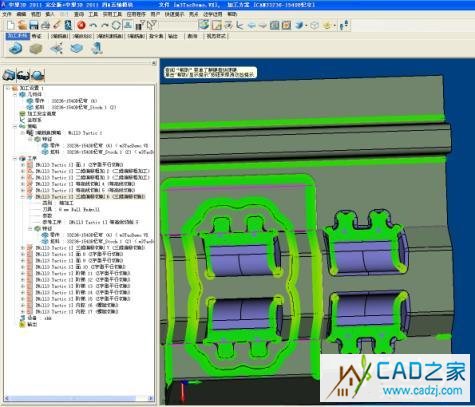Image resolution: width=475 pixels, height=407 pixels.
Task: Select the highlighted first ribbon tab
Action: (x=18, y=36)
